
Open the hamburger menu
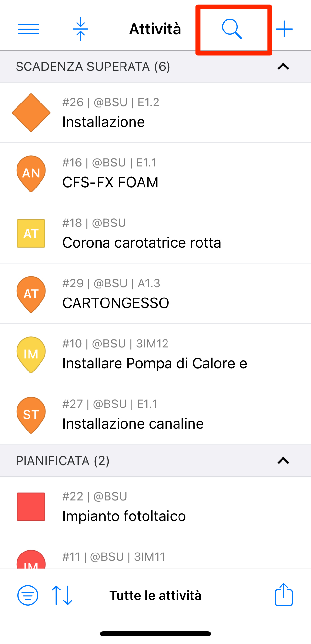click(29, 29)
